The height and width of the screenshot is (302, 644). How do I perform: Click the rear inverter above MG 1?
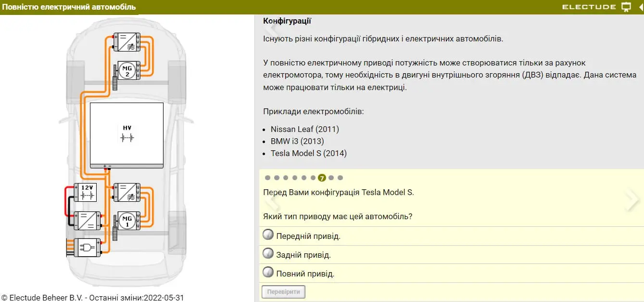(x=127, y=192)
